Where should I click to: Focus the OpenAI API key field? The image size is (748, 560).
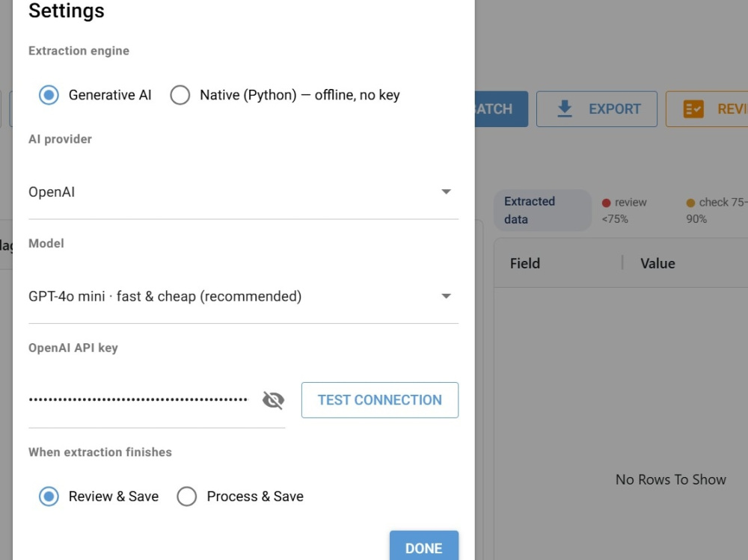[x=138, y=400]
